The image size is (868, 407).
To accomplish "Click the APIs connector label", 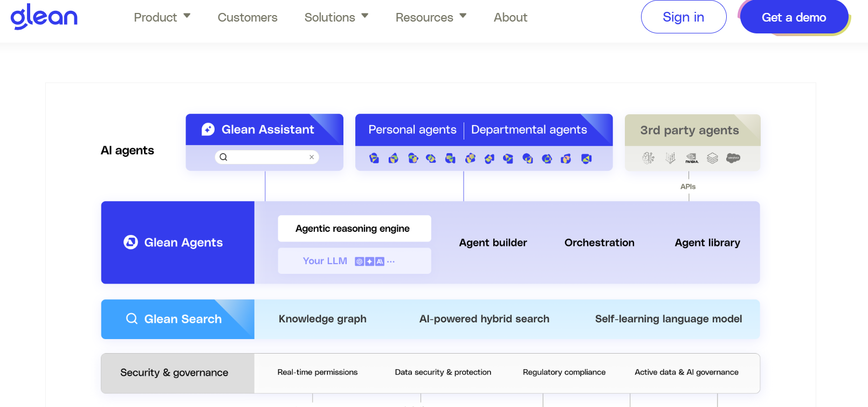I will pos(688,187).
